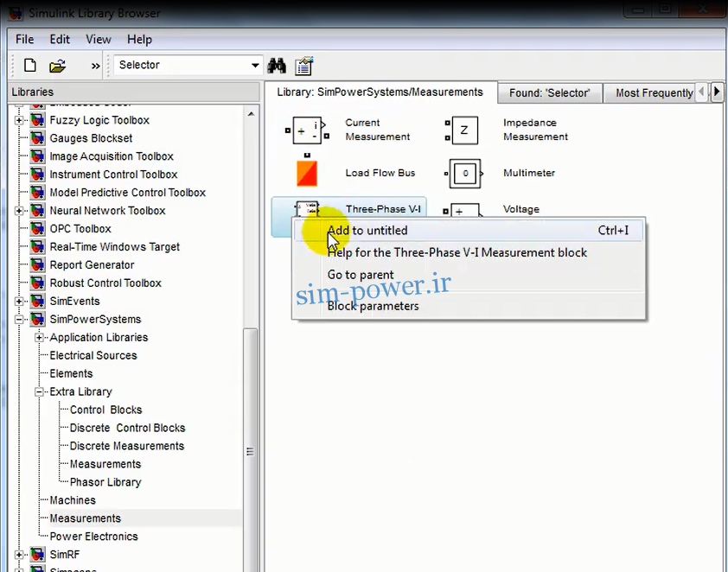Select Measurements under Extra Library
The height and width of the screenshot is (572, 728).
pos(105,464)
